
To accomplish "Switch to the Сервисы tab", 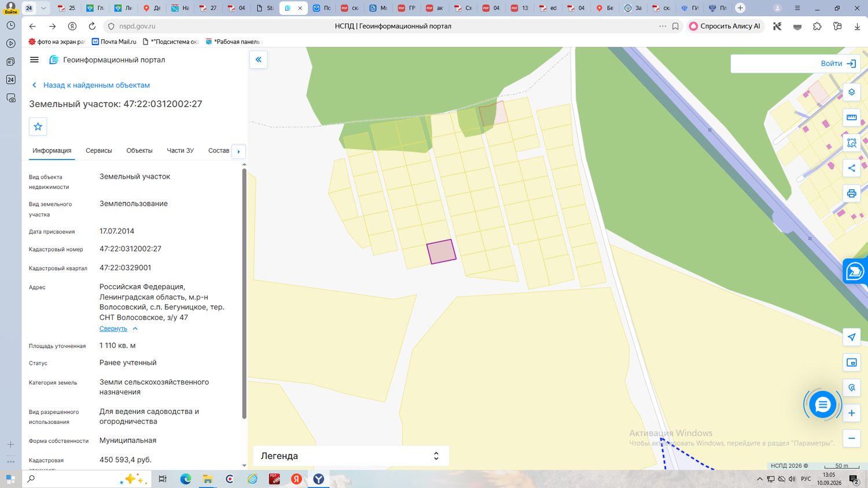I will [99, 150].
